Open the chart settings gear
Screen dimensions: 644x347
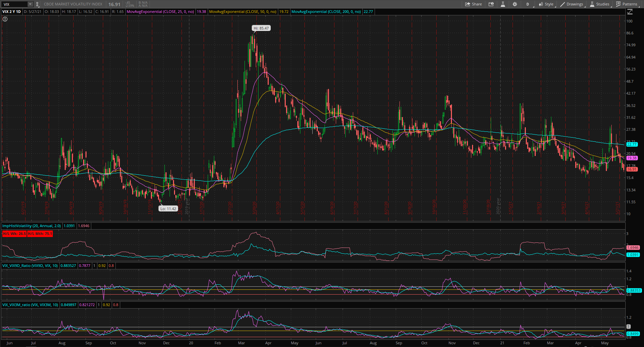point(515,4)
